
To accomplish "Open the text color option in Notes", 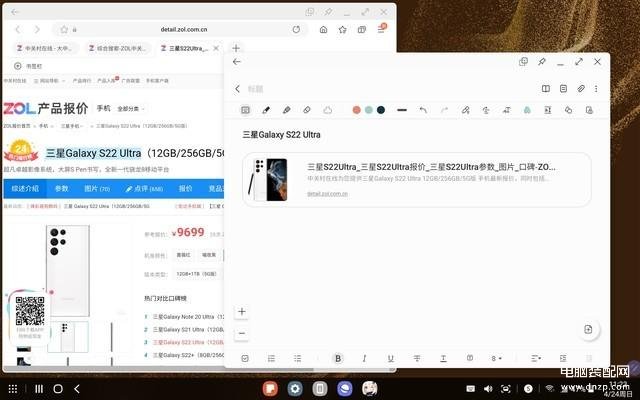I will (x=443, y=358).
